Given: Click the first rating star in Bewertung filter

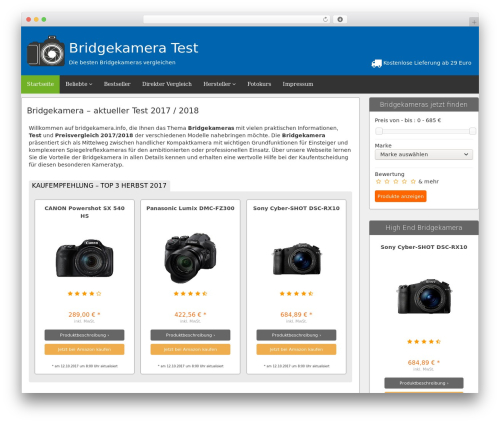Looking at the screenshot, I should (378, 181).
